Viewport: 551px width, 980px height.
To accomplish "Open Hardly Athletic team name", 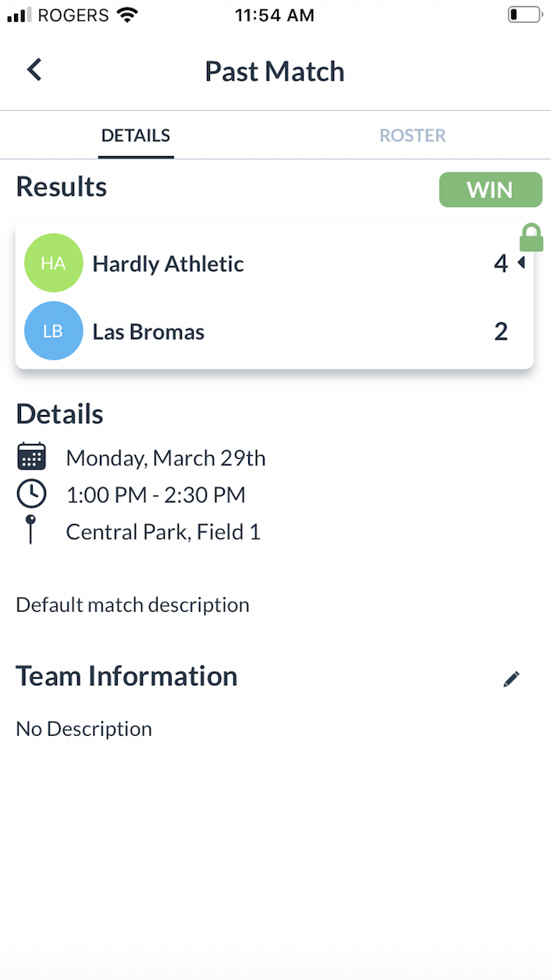I will pos(168,264).
